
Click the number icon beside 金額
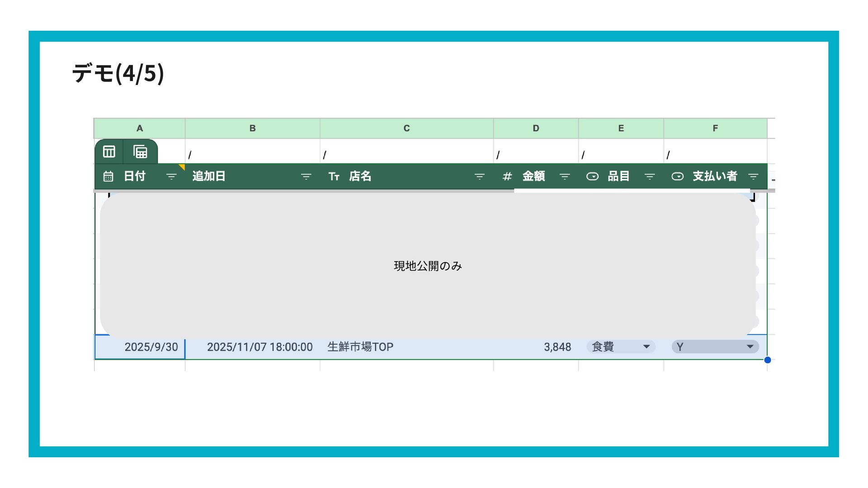point(507,176)
